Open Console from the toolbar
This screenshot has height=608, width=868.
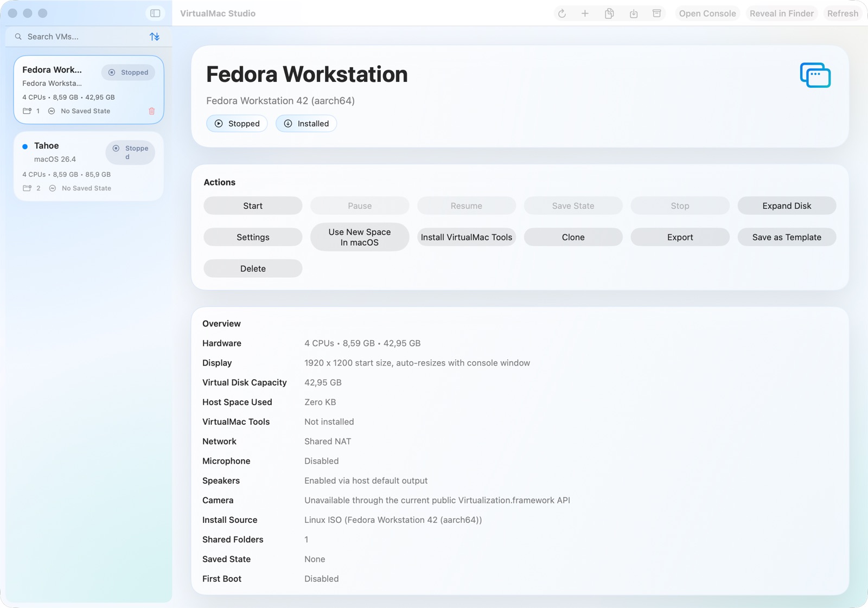click(x=707, y=13)
